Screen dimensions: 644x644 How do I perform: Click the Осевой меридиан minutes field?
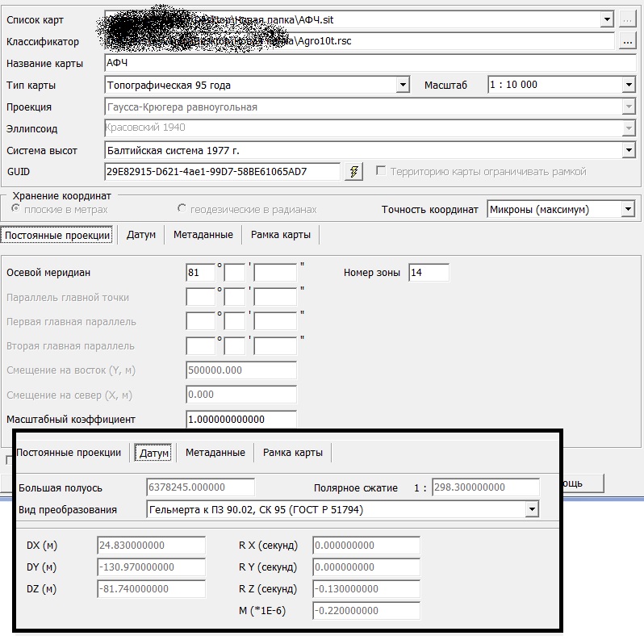235,272
